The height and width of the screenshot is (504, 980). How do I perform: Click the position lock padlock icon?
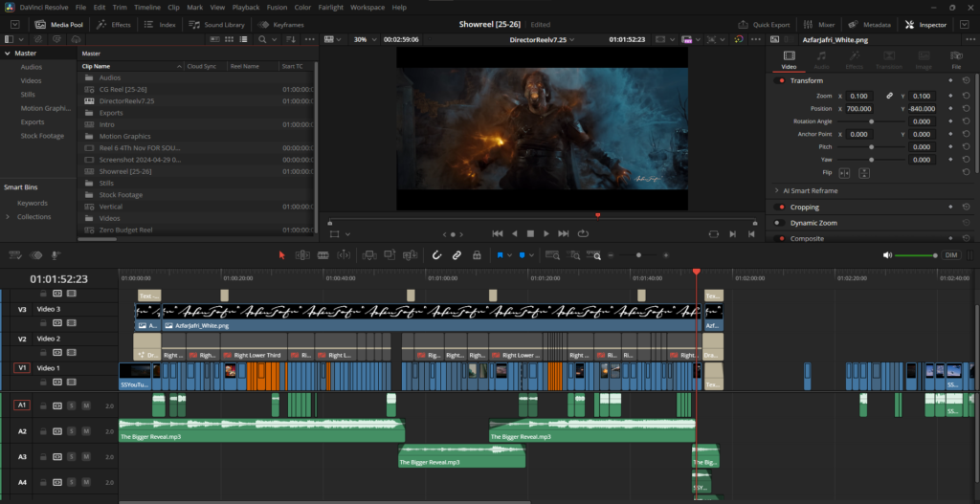click(x=476, y=255)
